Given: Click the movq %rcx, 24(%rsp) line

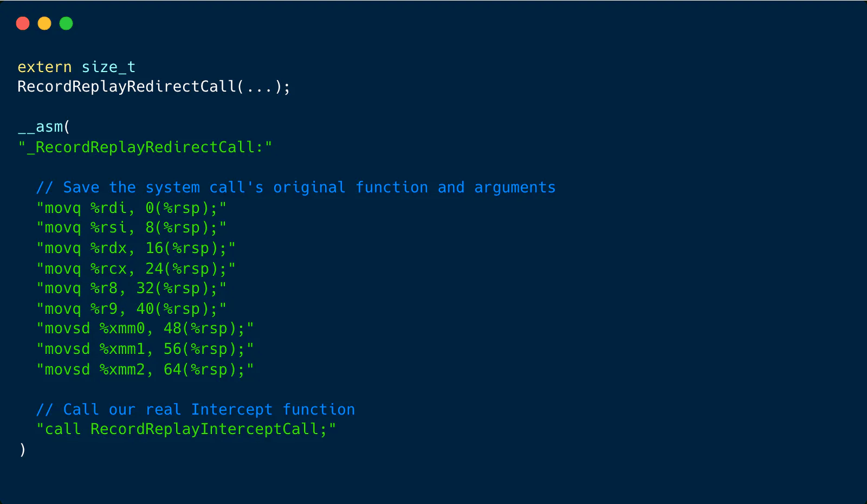Looking at the screenshot, I should click(x=136, y=269).
